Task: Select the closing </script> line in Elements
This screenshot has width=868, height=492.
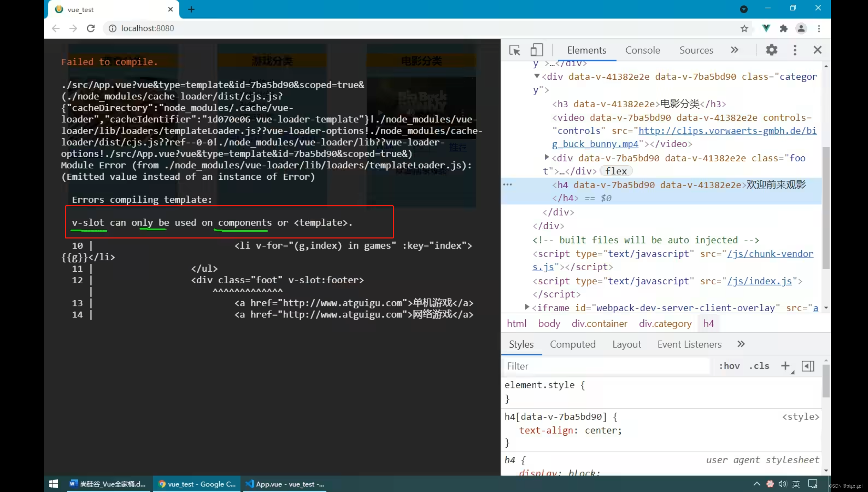Action: point(556,294)
